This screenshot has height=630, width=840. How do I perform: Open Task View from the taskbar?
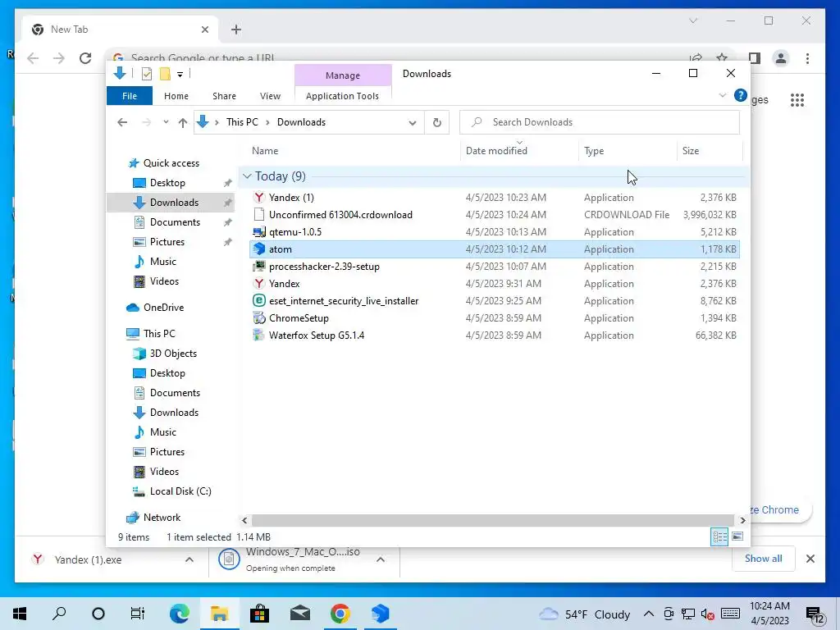138,614
